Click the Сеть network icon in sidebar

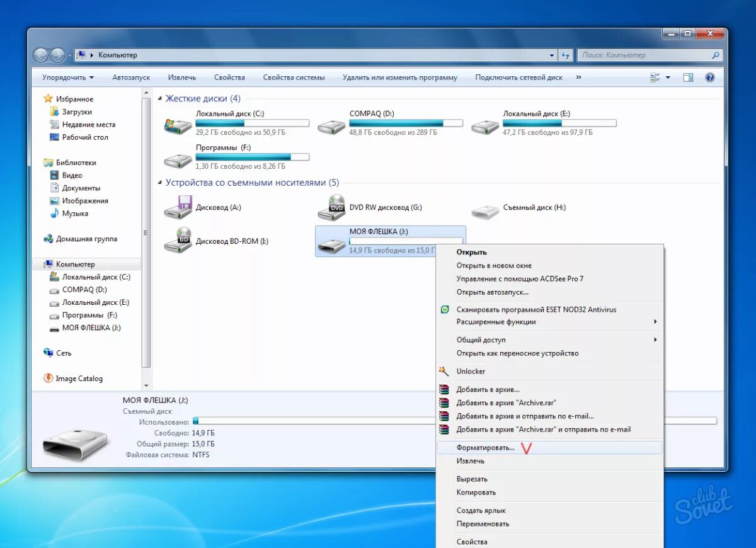[x=49, y=353]
